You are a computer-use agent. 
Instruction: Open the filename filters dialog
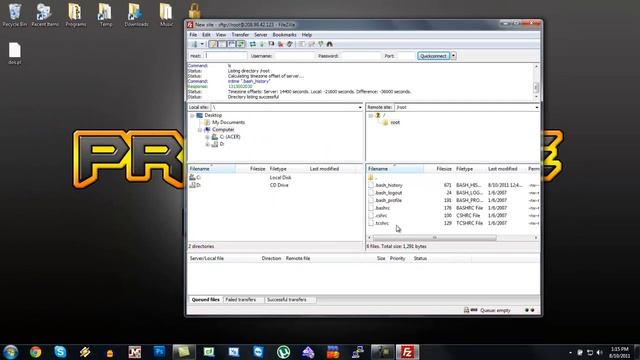click(x=302, y=44)
